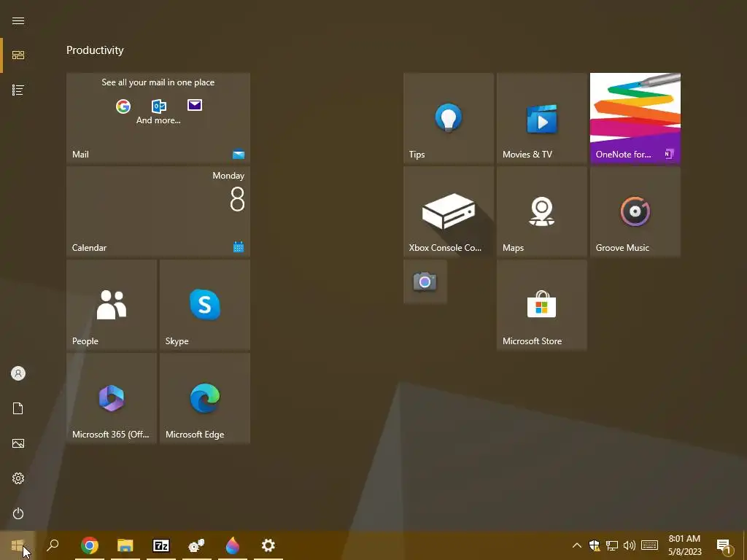Open the Maps tile

542,211
